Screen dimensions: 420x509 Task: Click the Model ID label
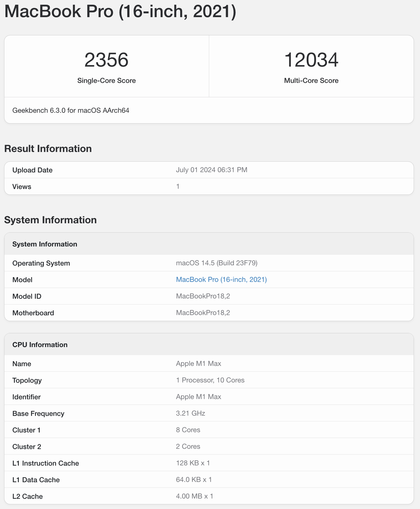pos(27,296)
